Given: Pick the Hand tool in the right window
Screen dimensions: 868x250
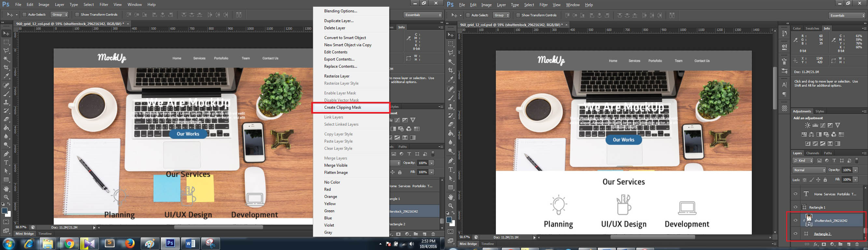Looking at the screenshot, I should (451, 197).
